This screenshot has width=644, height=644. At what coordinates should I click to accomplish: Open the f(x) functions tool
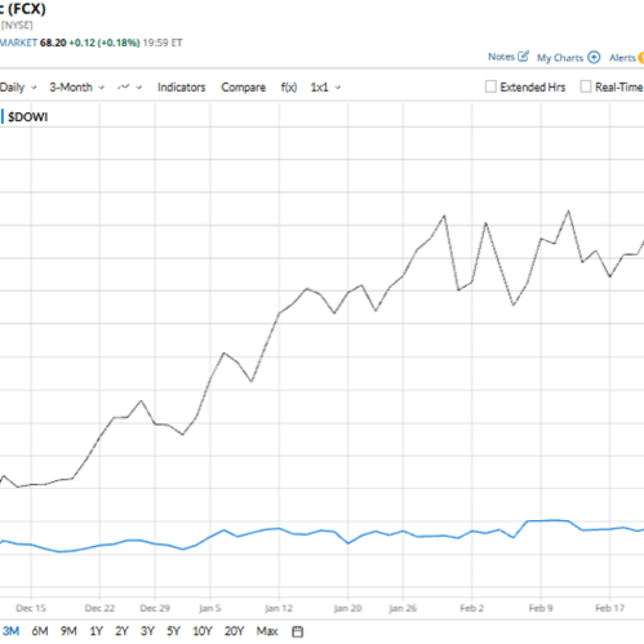click(x=289, y=87)
